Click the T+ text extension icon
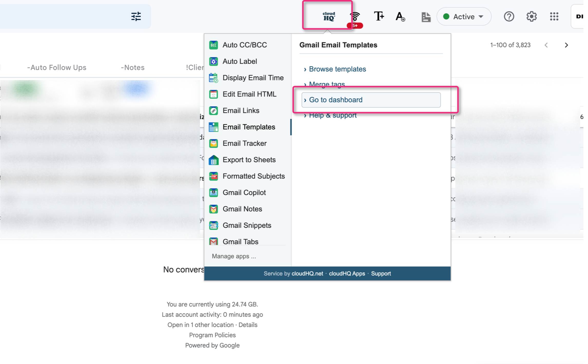 379,16
